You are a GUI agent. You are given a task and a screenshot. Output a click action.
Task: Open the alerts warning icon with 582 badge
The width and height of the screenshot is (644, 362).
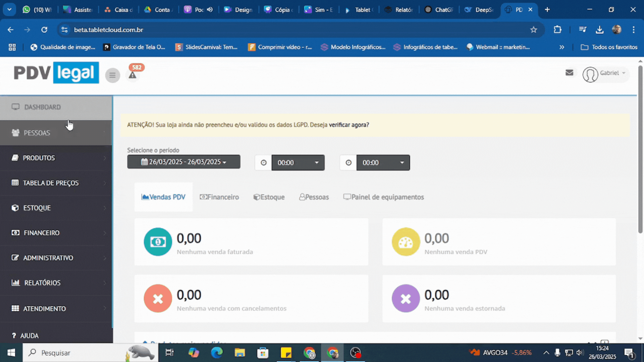pos(133,75)
